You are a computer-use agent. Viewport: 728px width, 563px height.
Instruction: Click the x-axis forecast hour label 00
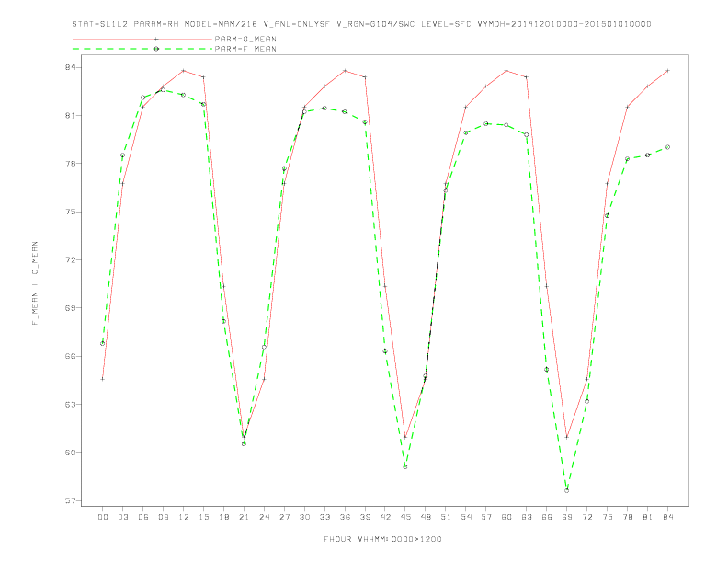pos(103,517)
